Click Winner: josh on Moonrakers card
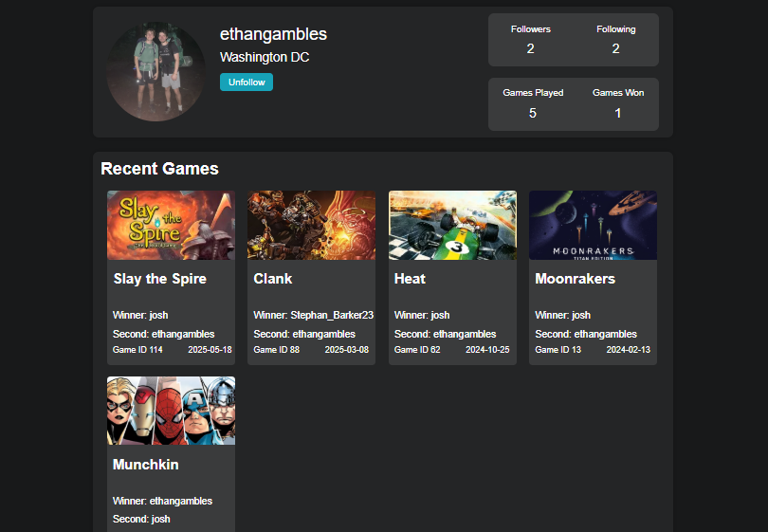 (x=563, y=315)
